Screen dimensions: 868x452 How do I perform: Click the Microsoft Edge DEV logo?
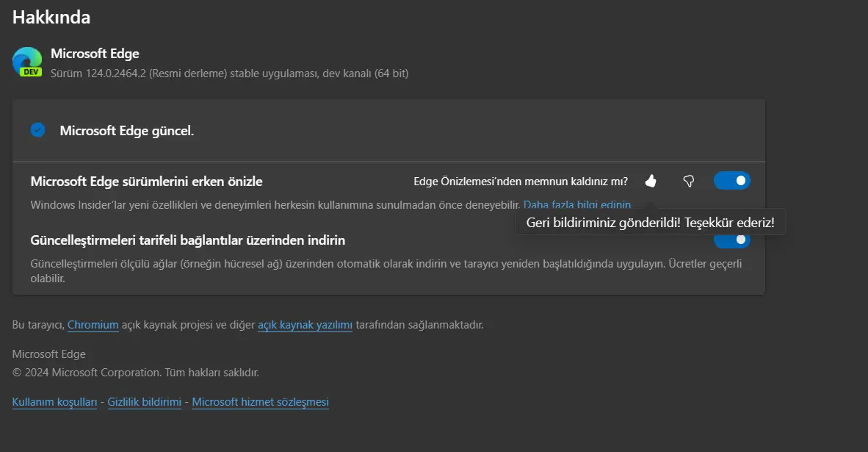[27, 62]
